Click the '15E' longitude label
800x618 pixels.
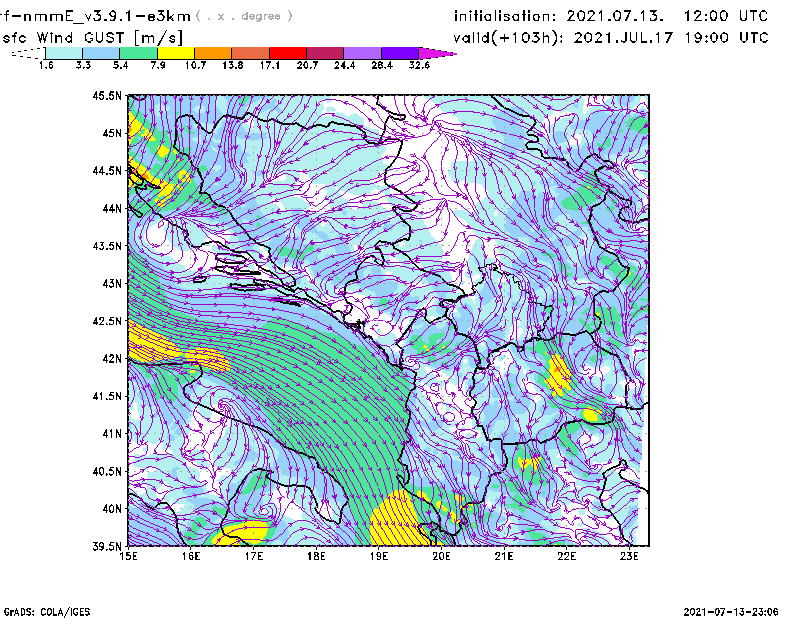point(128,556)
